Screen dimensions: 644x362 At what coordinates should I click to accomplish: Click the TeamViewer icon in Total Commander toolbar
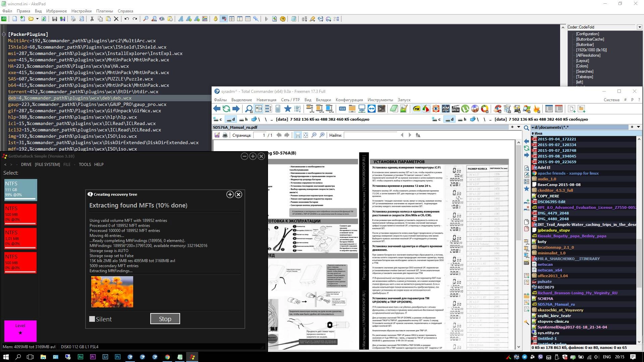[x=372, y=109]
